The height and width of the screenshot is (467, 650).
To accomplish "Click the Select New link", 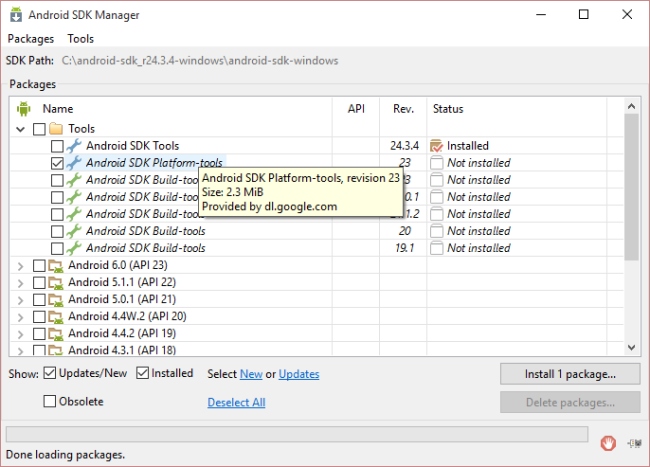I will (x=251, y=374).
